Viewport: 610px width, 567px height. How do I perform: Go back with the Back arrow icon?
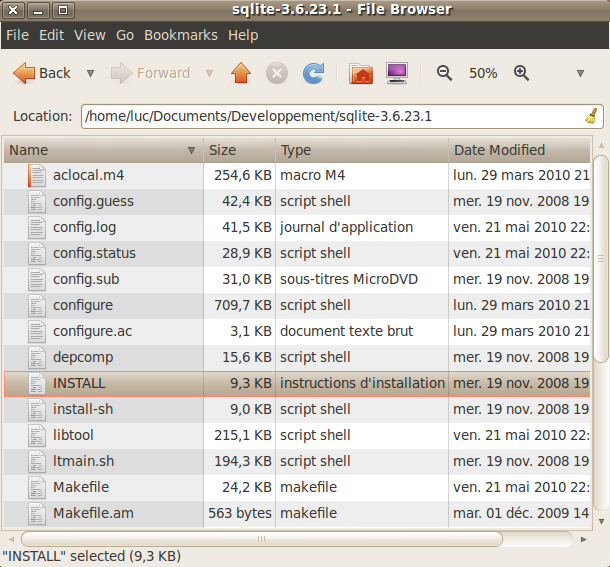pos(24,73)
